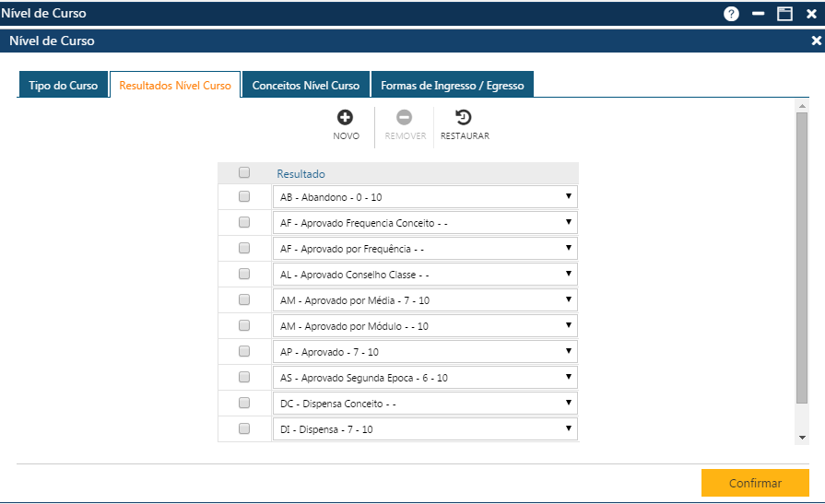Close the outer window with the X icon
Viewport: 825px width, 504px height.
point(811,14)
